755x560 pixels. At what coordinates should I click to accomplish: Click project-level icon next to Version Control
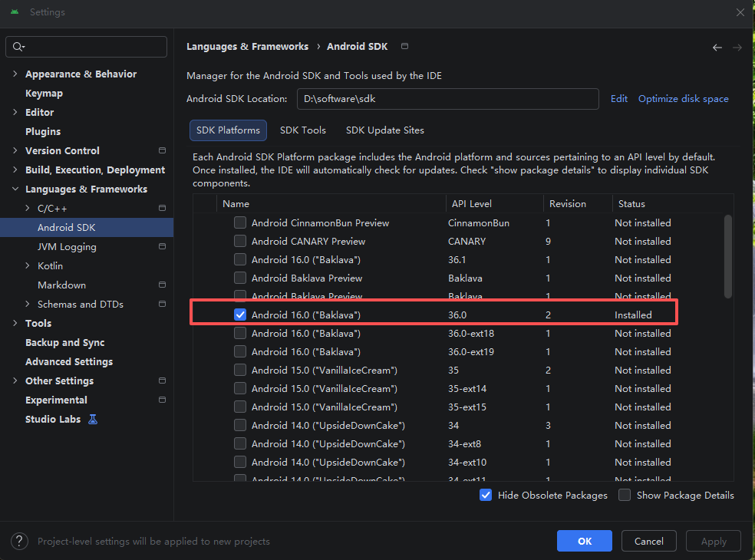(162, 150)
